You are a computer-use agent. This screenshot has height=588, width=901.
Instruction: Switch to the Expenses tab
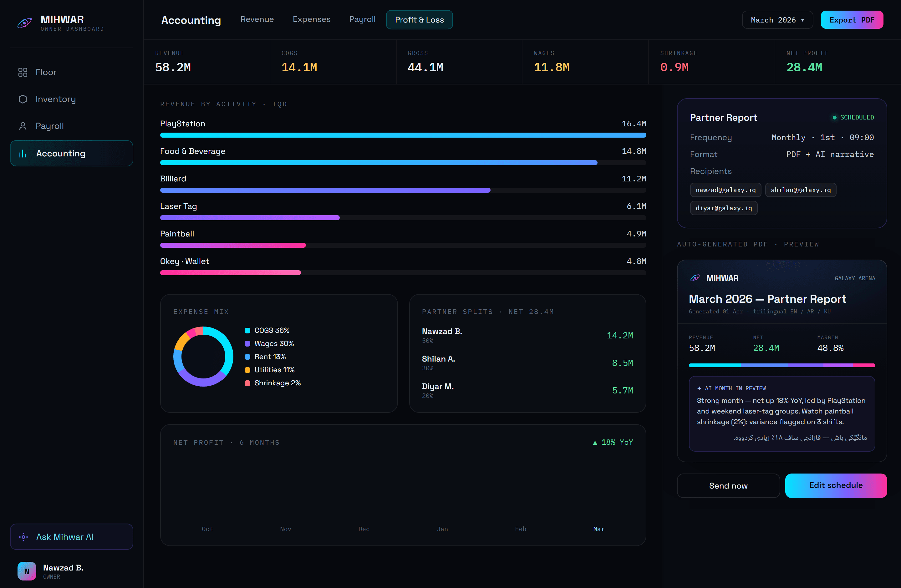pyautogui.click(x=312, y=19)
